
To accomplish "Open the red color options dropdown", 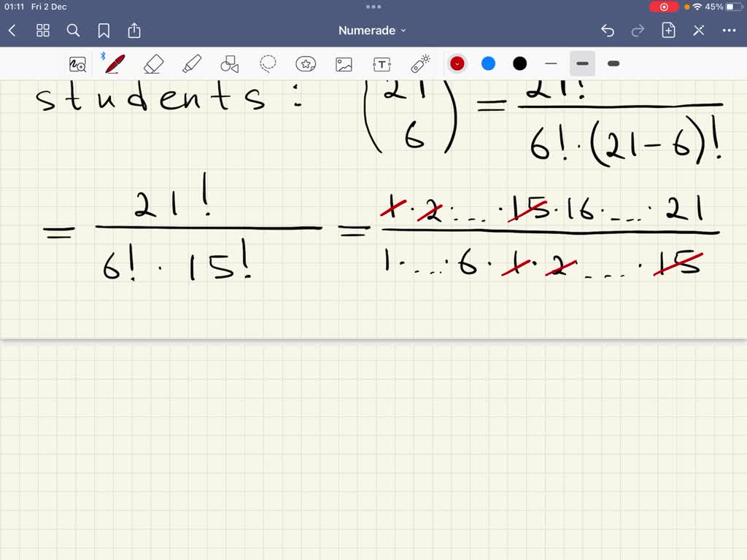I will (x=457, y=63).
